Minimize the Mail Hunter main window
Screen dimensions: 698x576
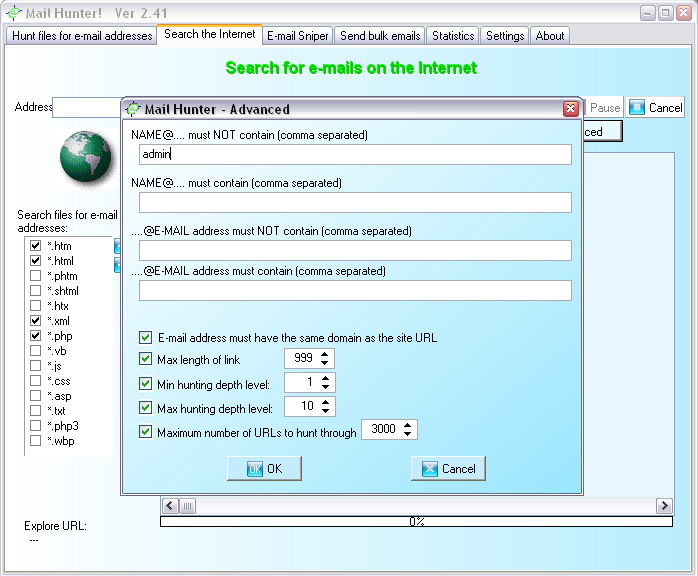[x=648, y=13]
